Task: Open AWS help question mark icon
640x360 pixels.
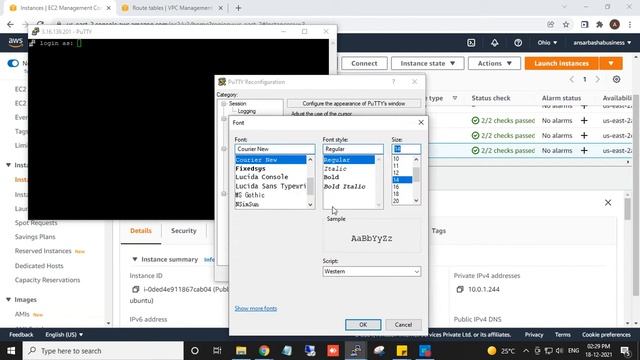Action: (518, 42)
